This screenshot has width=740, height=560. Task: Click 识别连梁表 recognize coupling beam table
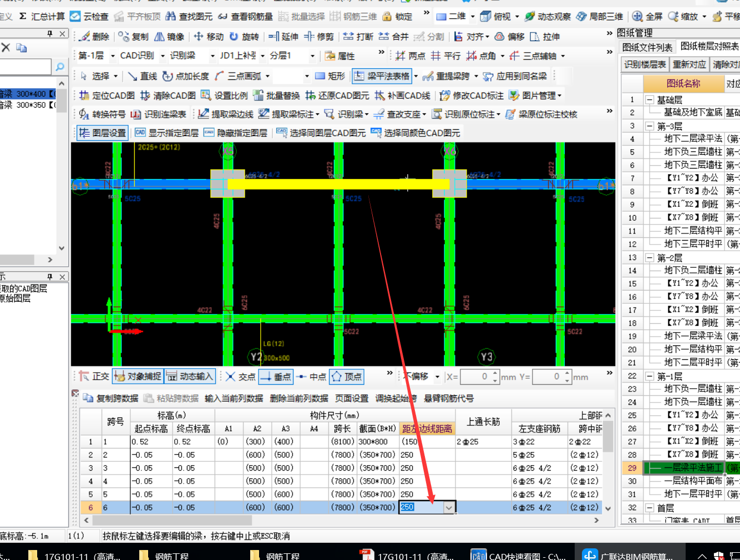click(x=159, y=114)
